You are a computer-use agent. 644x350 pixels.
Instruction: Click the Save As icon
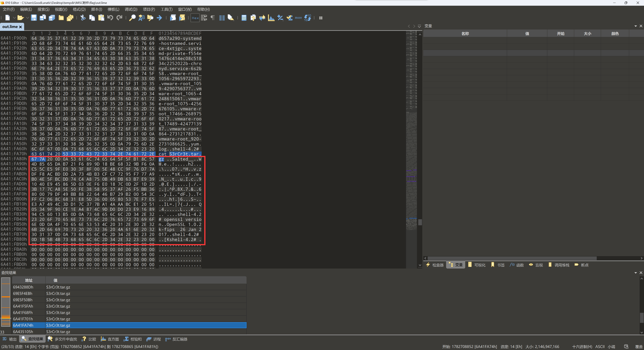[x=43, y=18]
